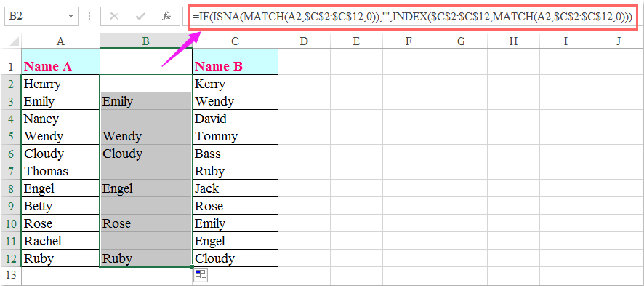Select row 7 header
Viewport: 644px width, 286px height.
tap(11, 171)
